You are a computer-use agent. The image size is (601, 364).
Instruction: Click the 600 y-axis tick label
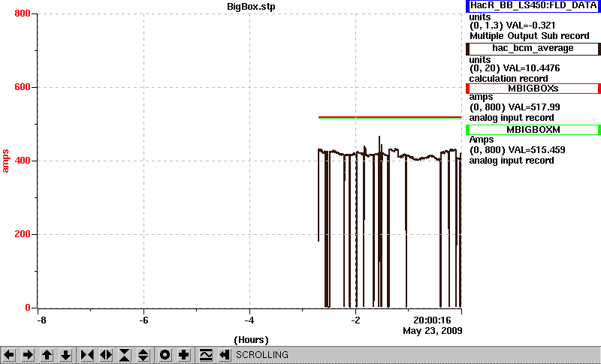click(23, 87)
